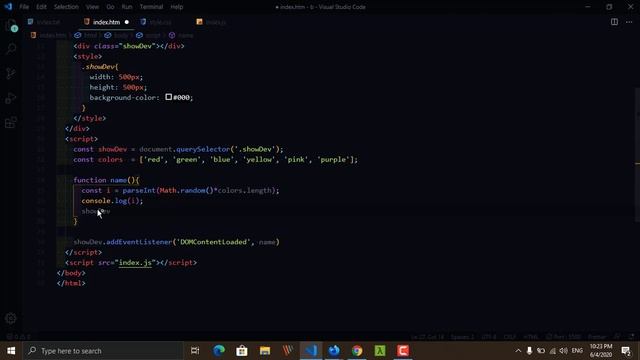Screen dimensions: 640x360
Task: Open the Windows Action Center notifications
Action: [x=626, y=351]
